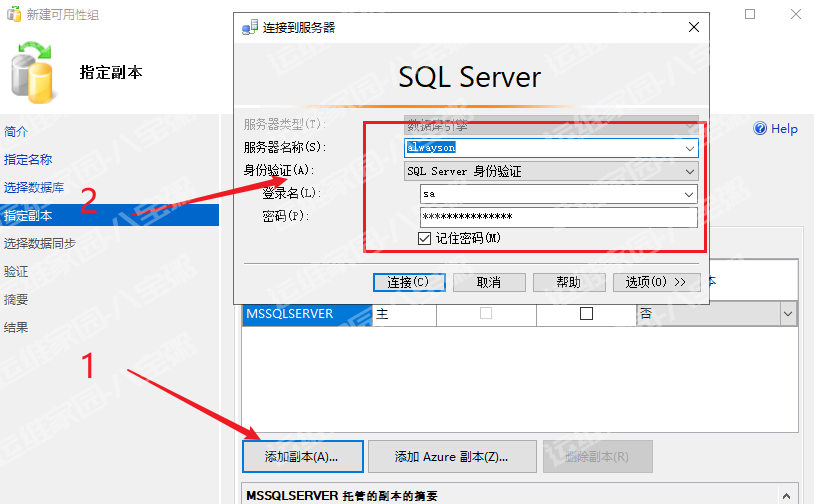
Task: Click the 添加 Azure 副本(Z)... button
Action: tap(452, 456)
